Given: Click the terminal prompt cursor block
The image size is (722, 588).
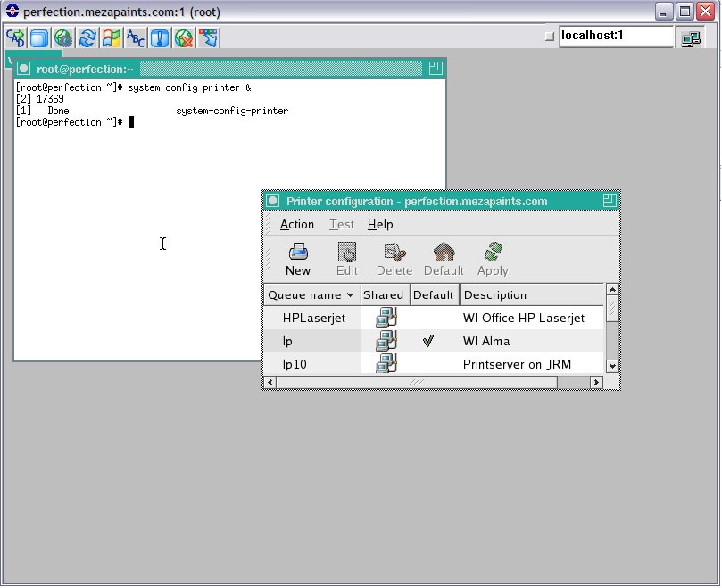Looking at the screenshot, I should (131, 122).
